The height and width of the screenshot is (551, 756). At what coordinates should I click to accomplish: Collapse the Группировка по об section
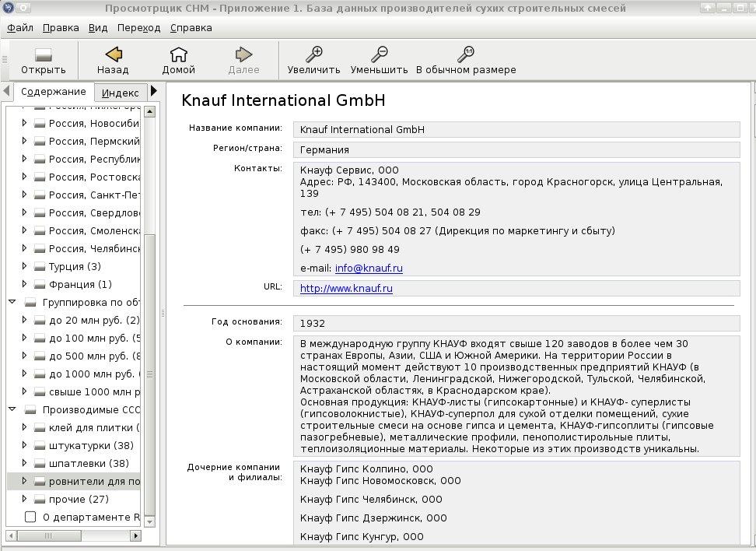click(12, 302)
